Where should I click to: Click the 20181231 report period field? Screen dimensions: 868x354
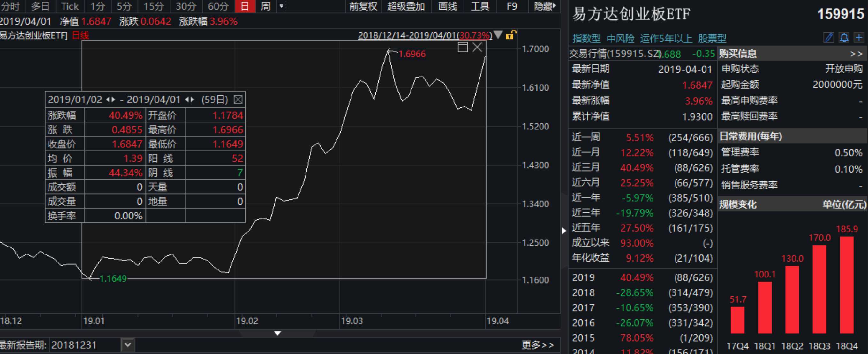click(x=86, y=345)
